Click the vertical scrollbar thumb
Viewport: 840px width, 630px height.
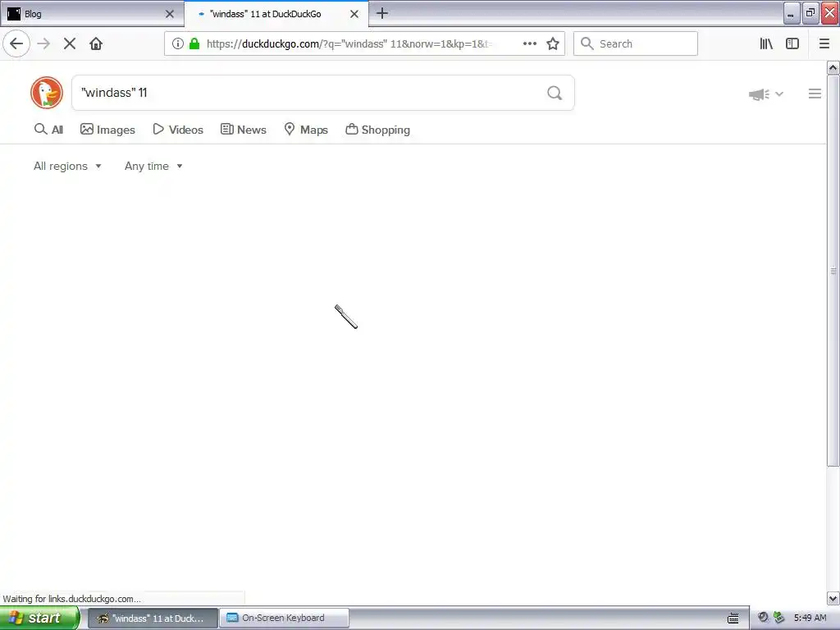tap(833, 271)
